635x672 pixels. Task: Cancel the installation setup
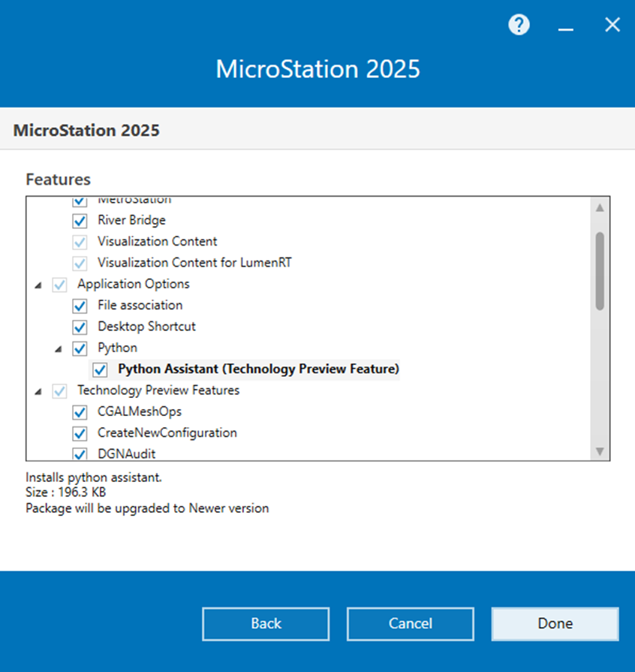[x=410, y=624]
